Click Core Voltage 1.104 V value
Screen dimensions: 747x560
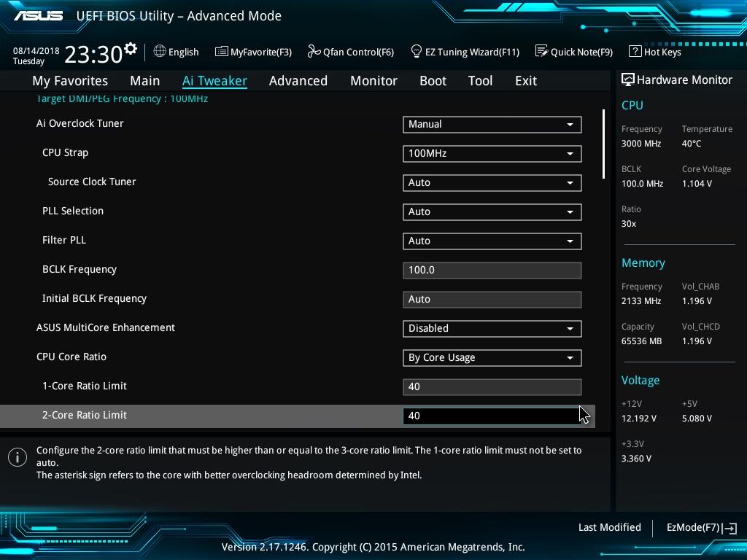point(697,183)
